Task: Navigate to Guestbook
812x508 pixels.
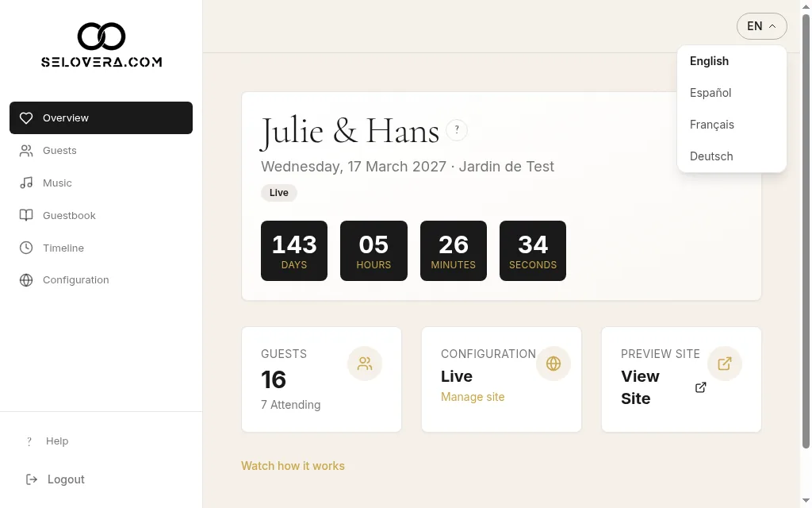Action: 101,215
